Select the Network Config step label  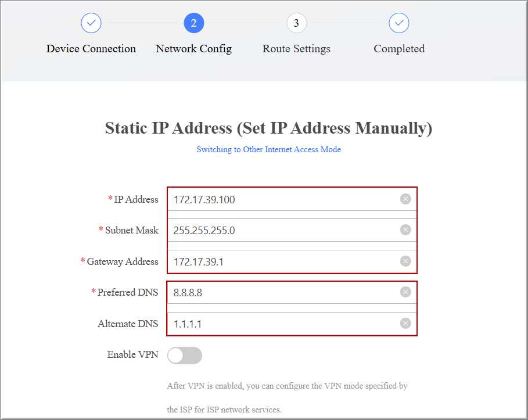click(x=193, y=49)
